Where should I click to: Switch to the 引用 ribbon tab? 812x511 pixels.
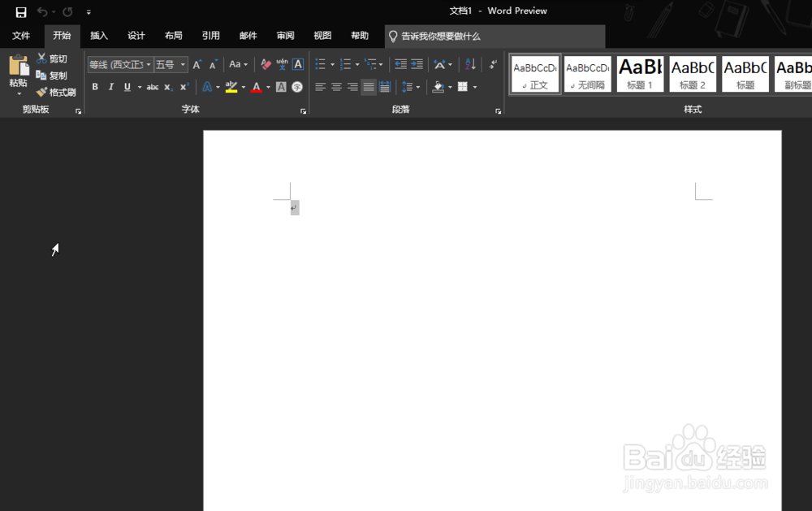point(211,36)
